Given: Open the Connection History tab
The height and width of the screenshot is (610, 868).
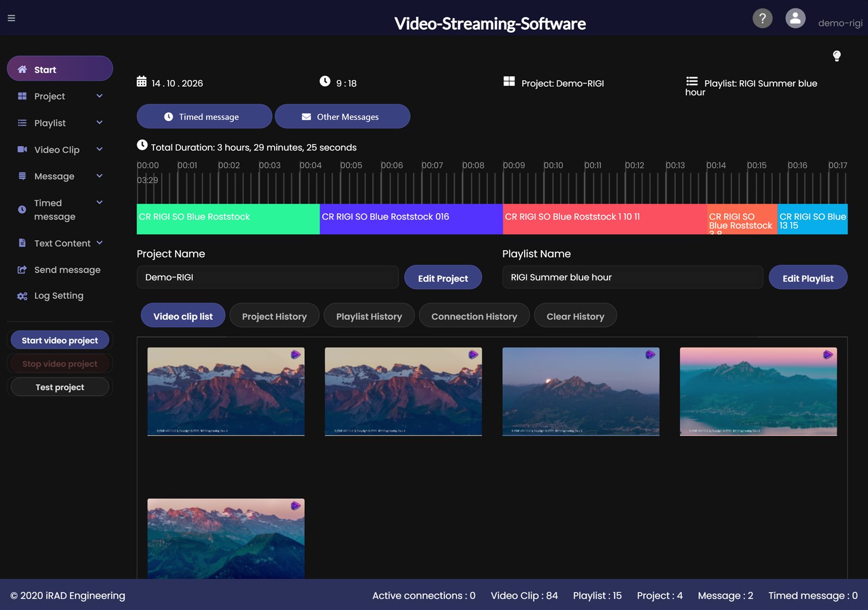Looking at the screenshot, I should (x=474, y=316).
